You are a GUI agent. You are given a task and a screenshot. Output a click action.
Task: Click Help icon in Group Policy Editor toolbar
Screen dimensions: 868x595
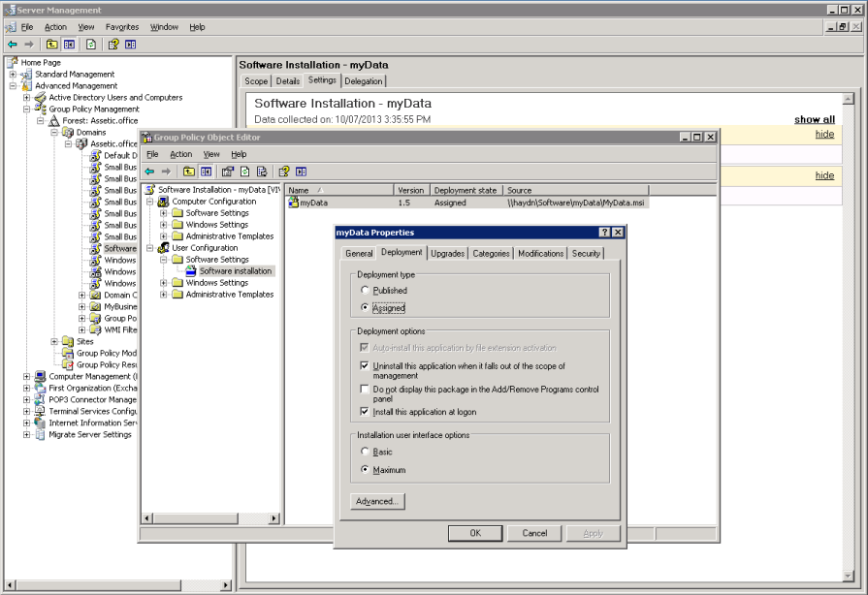tap(284, 172)
